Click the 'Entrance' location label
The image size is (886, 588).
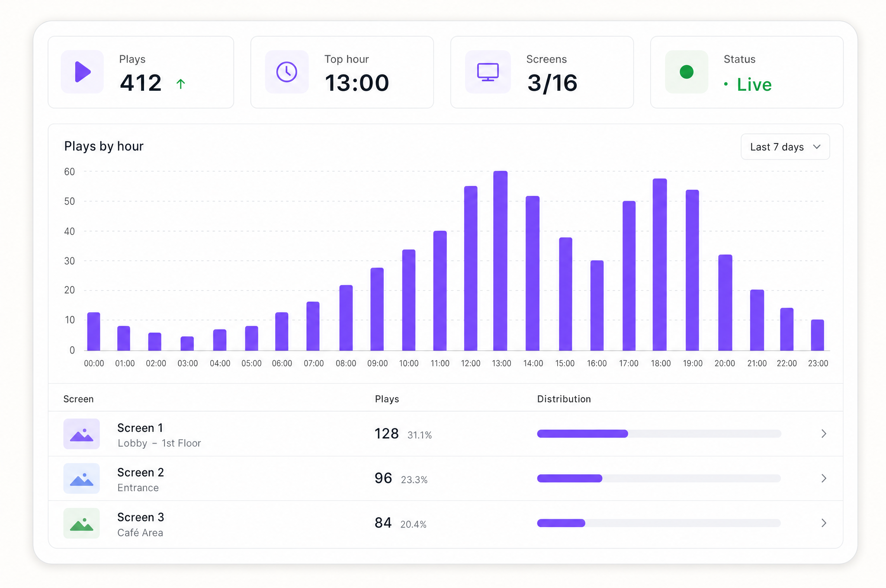(x=138, y=488)
